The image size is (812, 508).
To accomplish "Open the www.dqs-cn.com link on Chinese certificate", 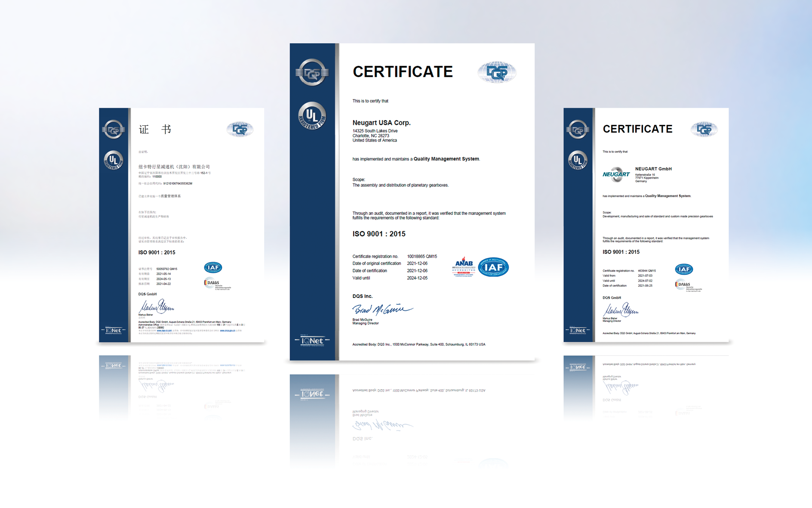I will click(x=164, y=331).
